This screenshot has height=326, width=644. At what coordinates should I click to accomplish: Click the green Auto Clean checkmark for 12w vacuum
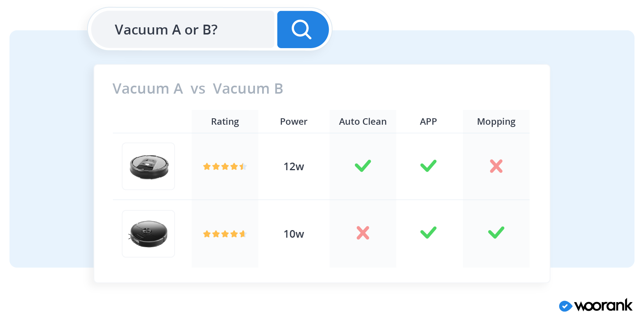(363, 166)
